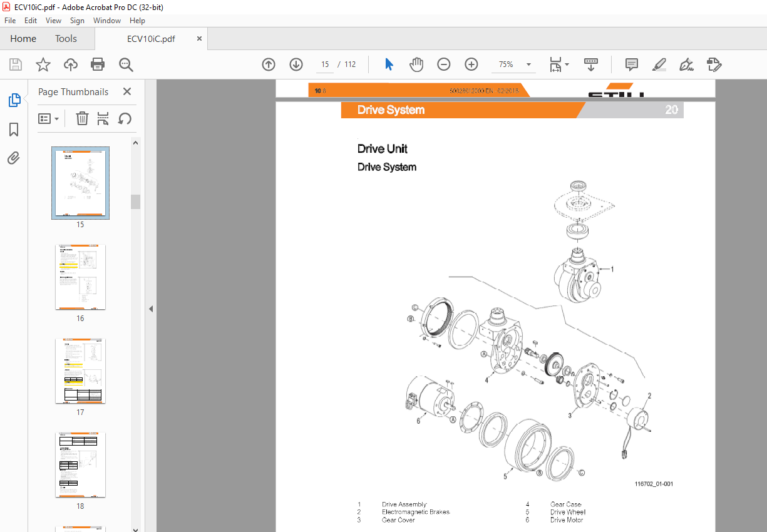Click the Page Thumbnails panel title

(73, 91)
